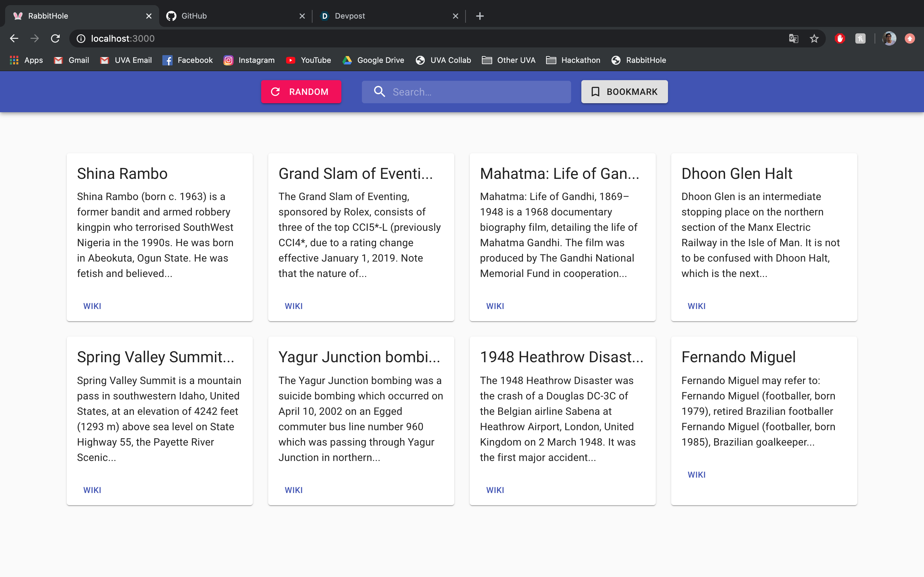The width and height of the screenshot is (924, 577).
Task: Open the WIKI link on the Fernando Miguel card
Action: click(697, 475)
